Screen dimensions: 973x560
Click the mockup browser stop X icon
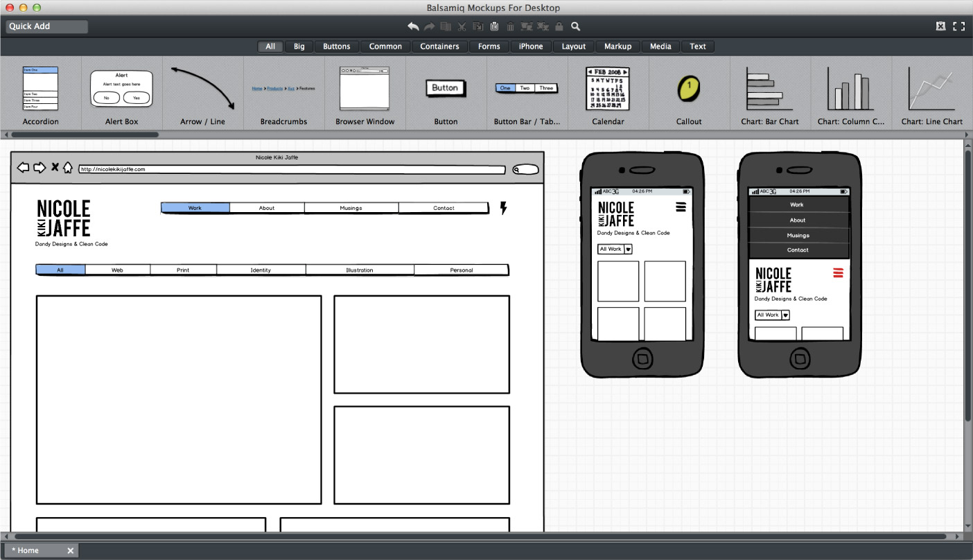pos(55,167)
